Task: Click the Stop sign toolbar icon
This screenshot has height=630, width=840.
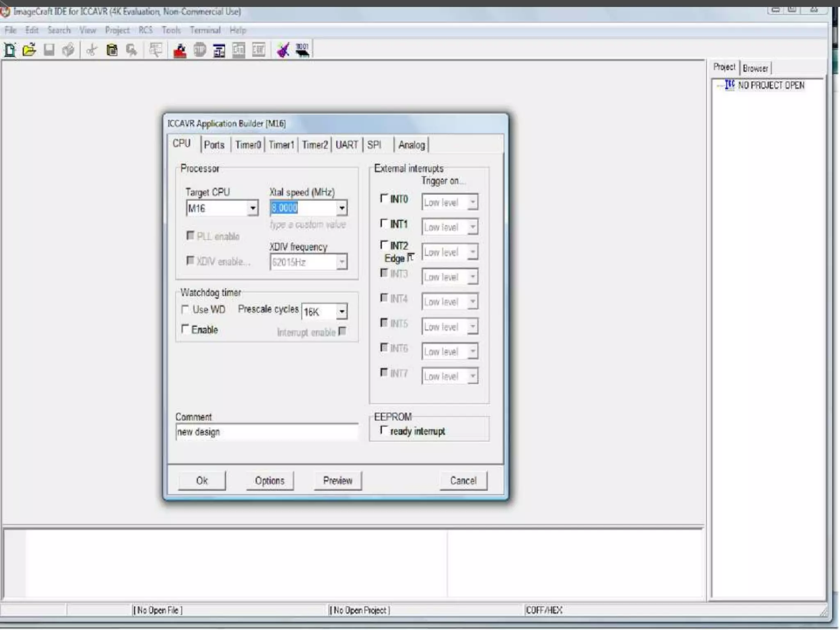Action: tap(200, 50)
